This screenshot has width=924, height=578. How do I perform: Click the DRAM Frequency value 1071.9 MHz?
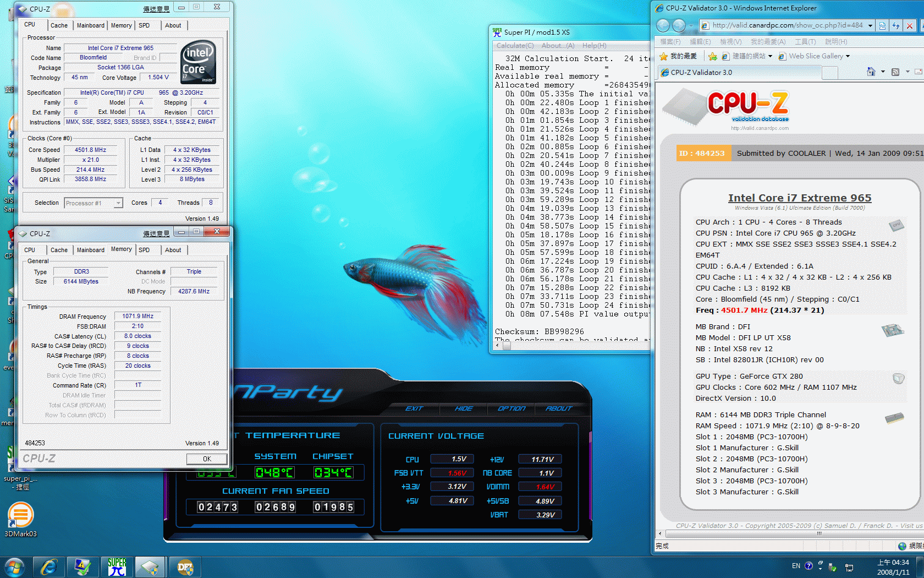click(x=137, y=317)
